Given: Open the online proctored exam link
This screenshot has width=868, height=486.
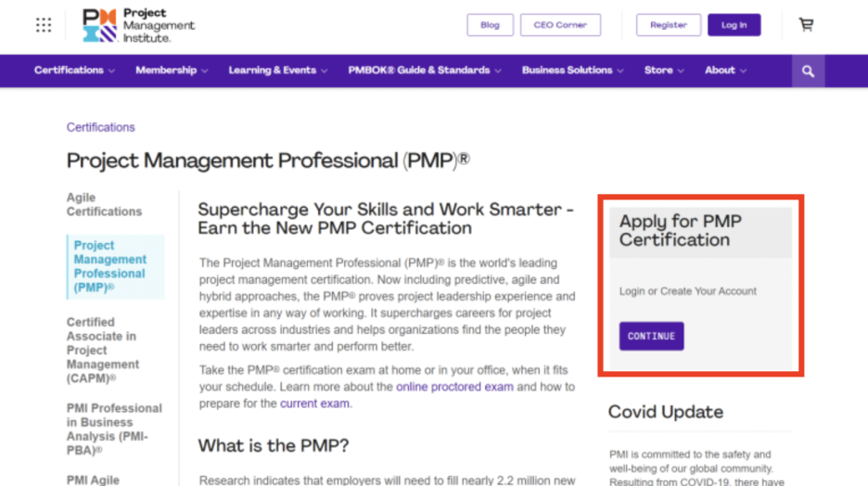Looking at the screenshot, I should point(454,387).
